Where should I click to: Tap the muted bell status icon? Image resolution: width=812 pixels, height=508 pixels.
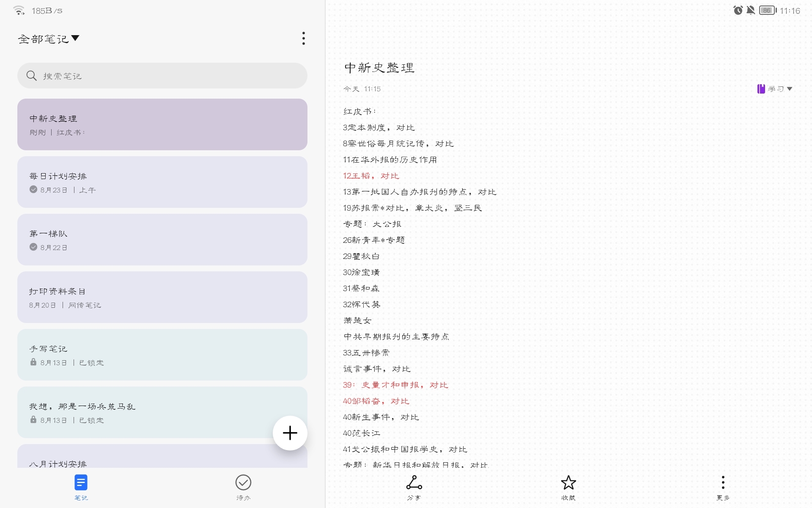(x=751, y=11)
